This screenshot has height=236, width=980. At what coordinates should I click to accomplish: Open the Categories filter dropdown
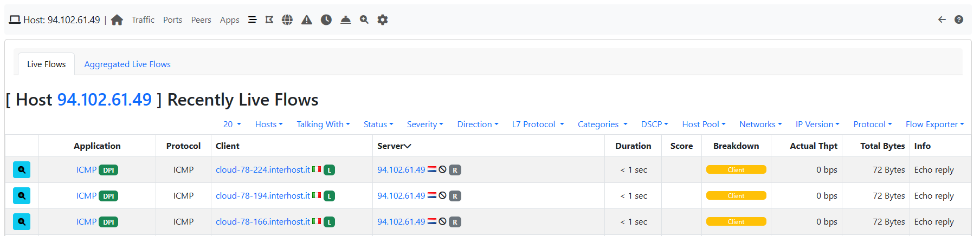[602, 124]
